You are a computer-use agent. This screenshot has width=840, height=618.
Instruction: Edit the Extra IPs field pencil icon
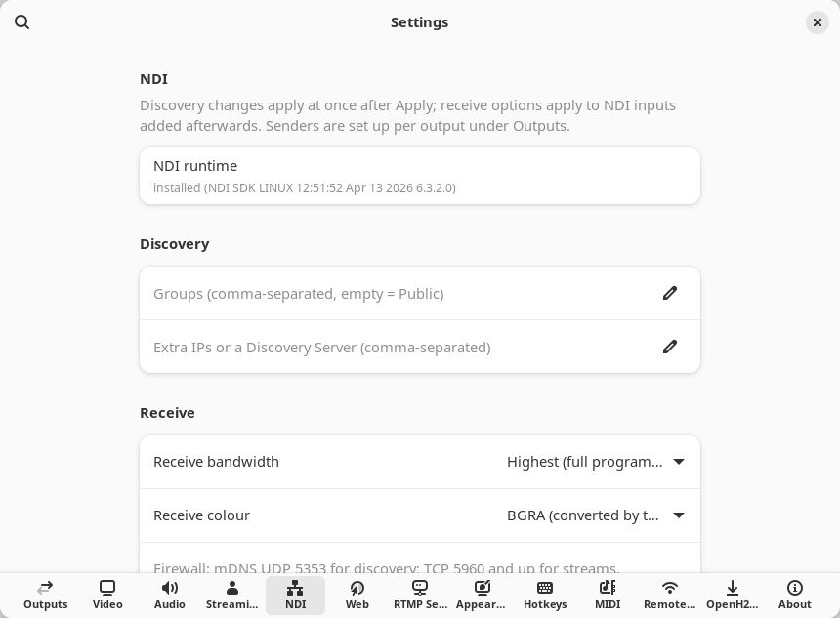point(670,347)
